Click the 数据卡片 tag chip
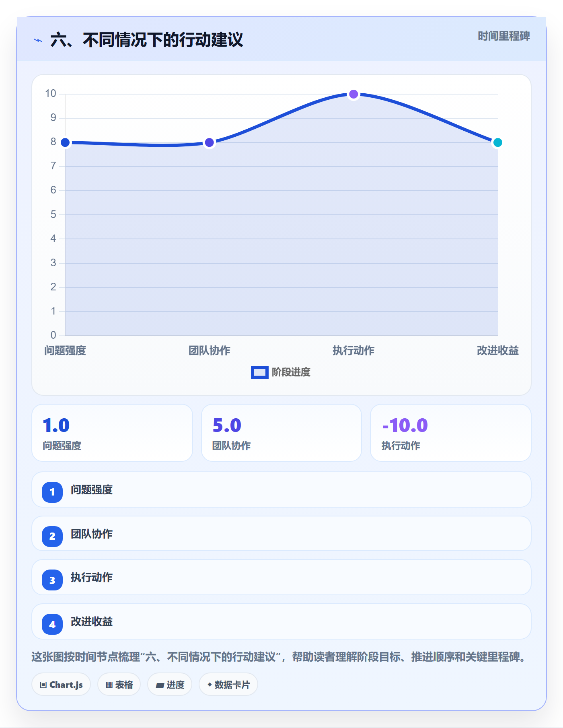 pyautogui.click(x=228, y=685)
